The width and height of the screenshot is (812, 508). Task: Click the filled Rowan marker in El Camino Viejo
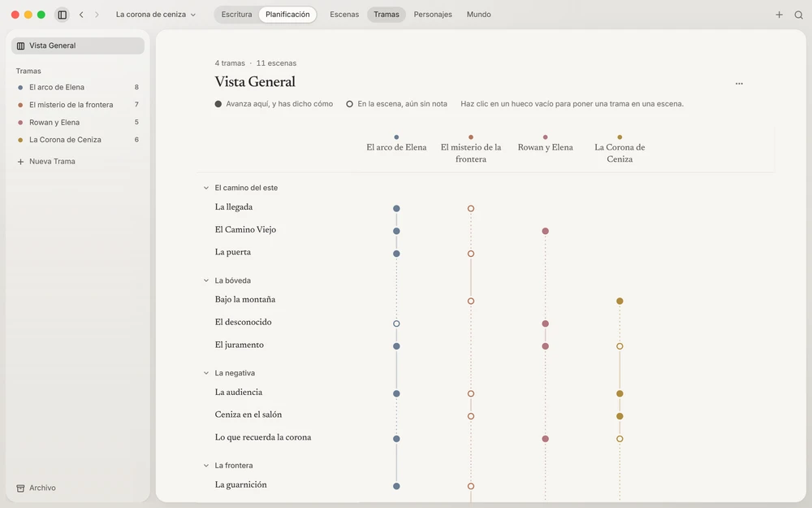point(546,231)
